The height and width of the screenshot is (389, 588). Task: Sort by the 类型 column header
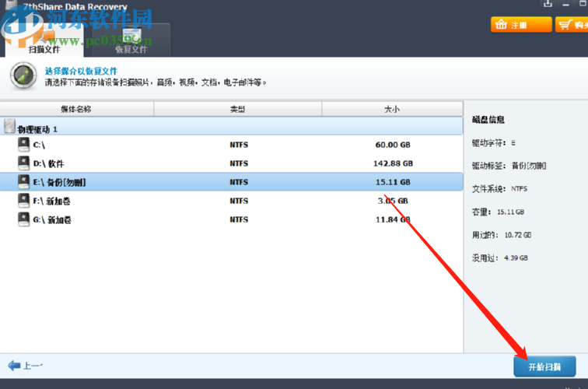pos(238,109)
